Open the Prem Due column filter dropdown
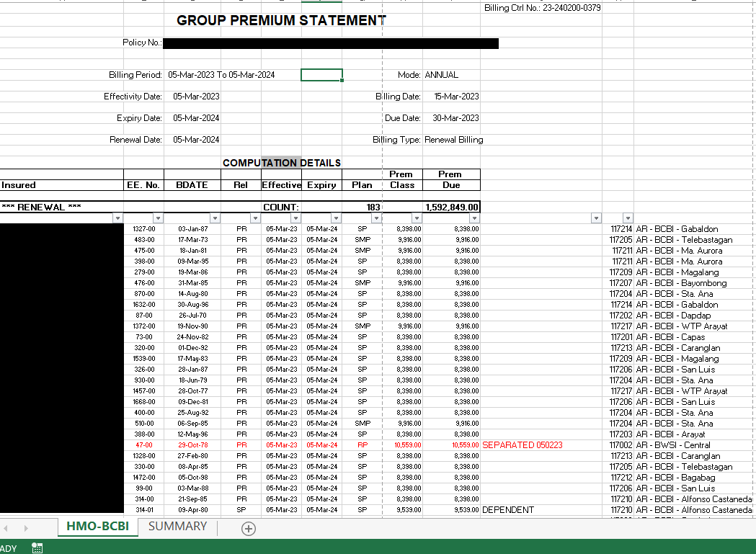Image resolution: width=756 pixels, height=554 pixels. [x=474, y=218]
